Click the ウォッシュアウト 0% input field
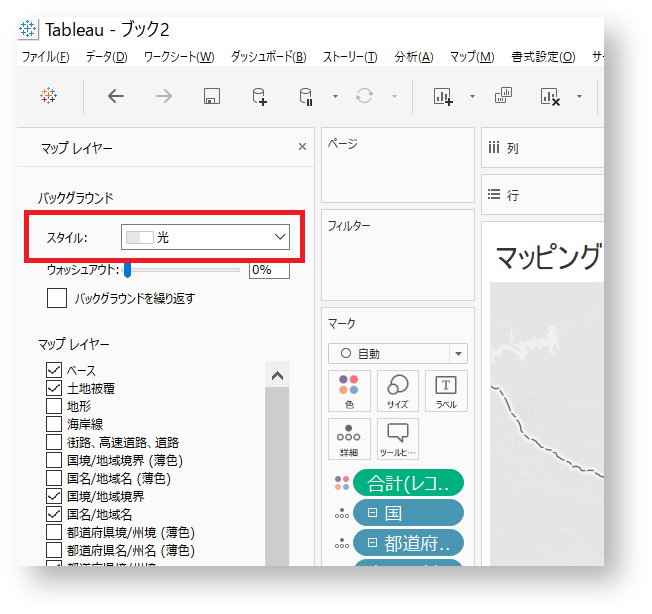652x614 pixels. [x=269, y=270]
